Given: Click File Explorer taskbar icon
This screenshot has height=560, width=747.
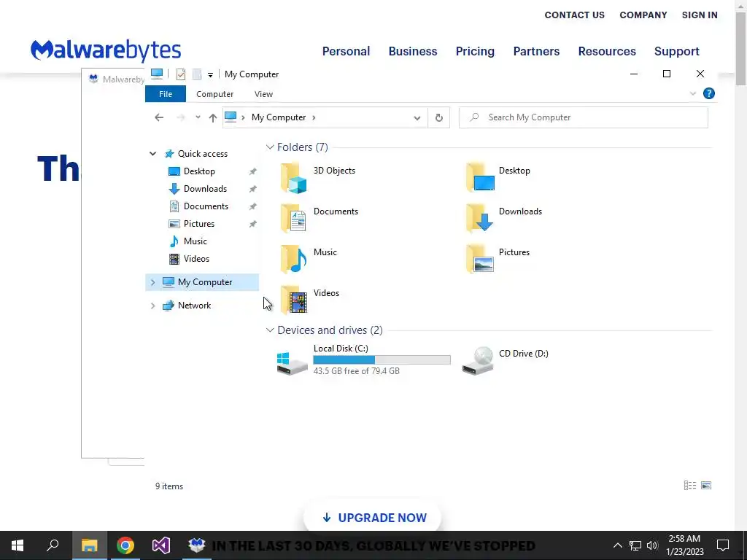Looking at the screenshot, I should click(x=89, y=545).
